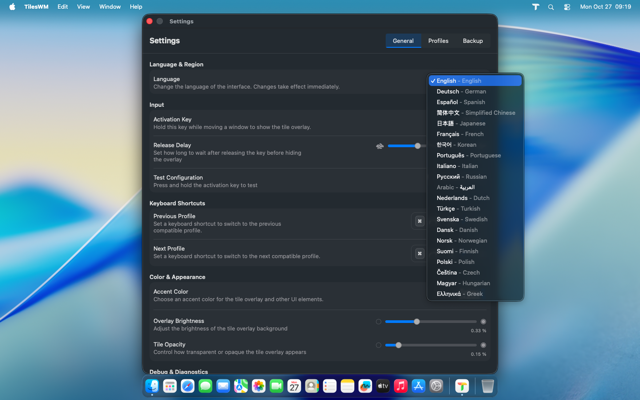Open Contacts from the dock

click(x=312, y=386)
